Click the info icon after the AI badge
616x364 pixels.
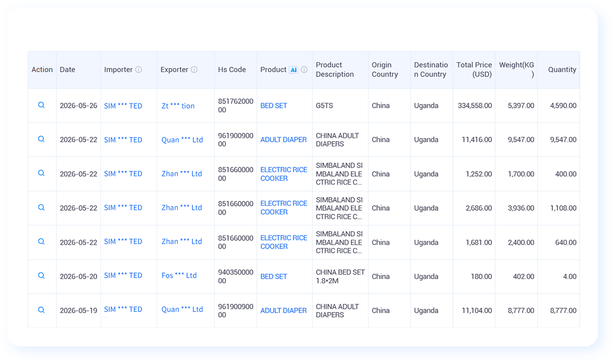click(304, 69)
